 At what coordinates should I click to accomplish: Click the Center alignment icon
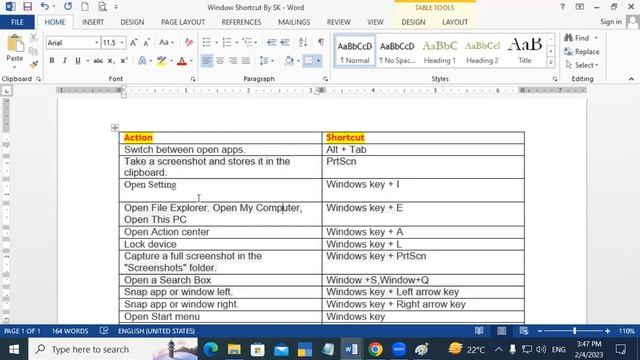pyautogui.click(x=220, y=61)
